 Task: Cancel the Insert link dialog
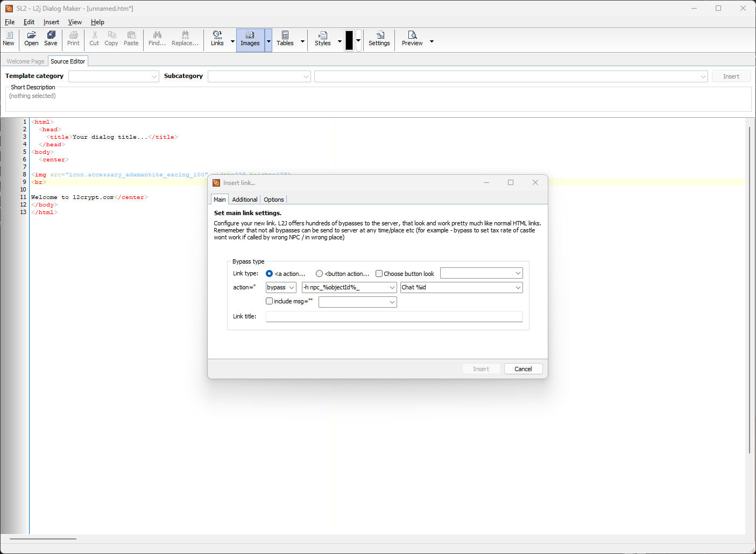pyautogui.click(x=522, y=368)
